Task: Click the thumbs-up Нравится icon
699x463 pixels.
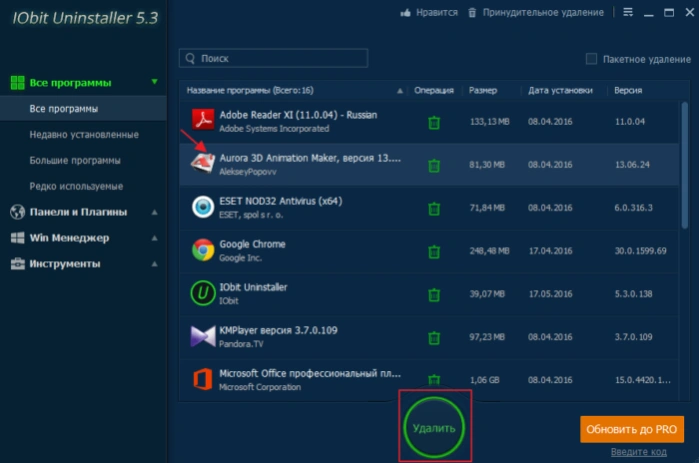Action: pos(405,13)
